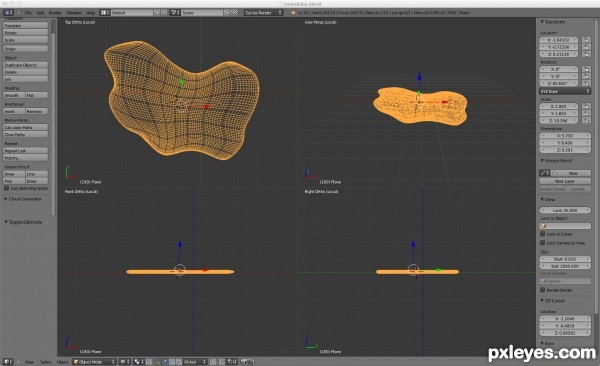Open the editor type selector in the top header
The image size is (600, 366).
pos(8,13)
